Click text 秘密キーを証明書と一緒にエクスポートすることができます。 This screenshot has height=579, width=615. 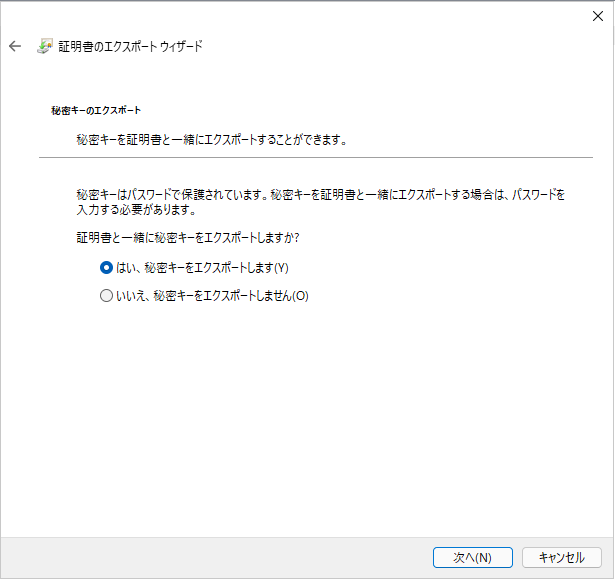coord(212,140)
